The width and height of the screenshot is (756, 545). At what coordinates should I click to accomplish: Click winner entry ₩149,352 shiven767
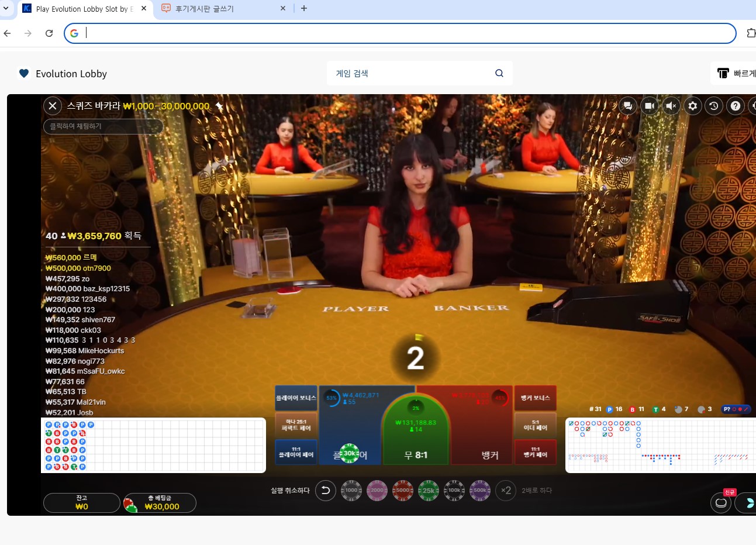pyautogui.click(x=80, y=320)
